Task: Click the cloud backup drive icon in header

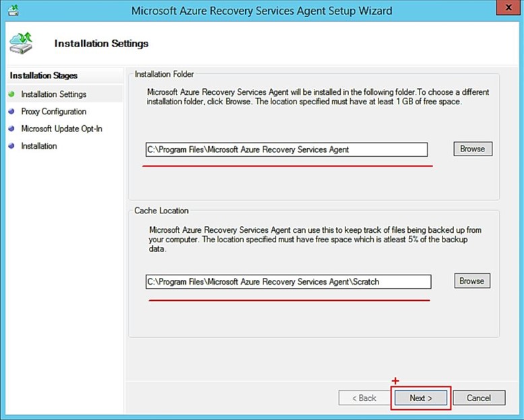Action: (x=21, y=43)
